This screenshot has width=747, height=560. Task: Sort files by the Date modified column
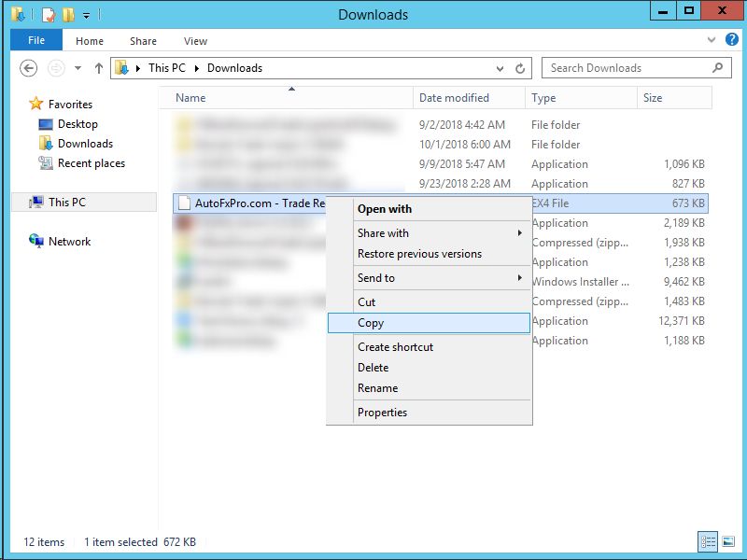point(454,98)
